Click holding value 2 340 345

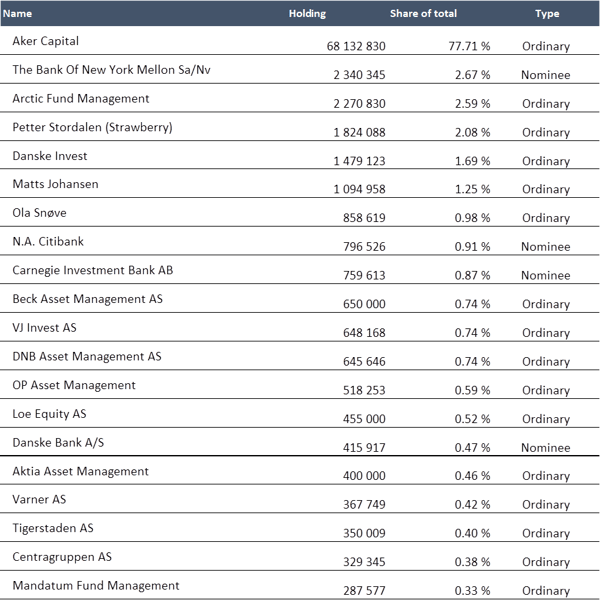point(359,75)
